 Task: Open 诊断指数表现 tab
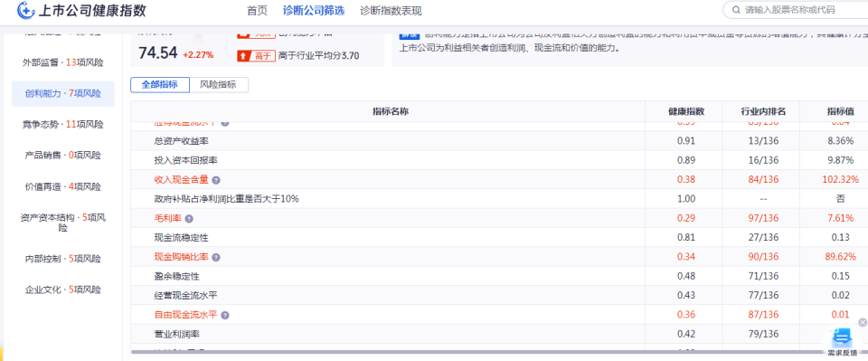click(391, 11)
